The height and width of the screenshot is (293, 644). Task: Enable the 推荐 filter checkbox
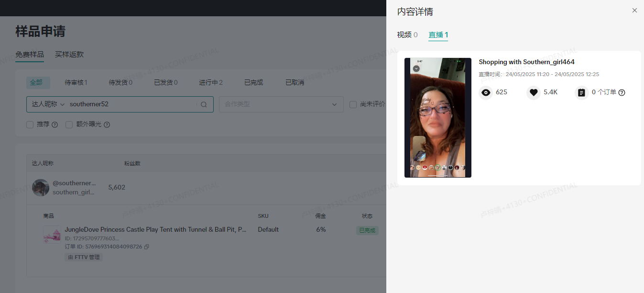[x=30, y=124]
